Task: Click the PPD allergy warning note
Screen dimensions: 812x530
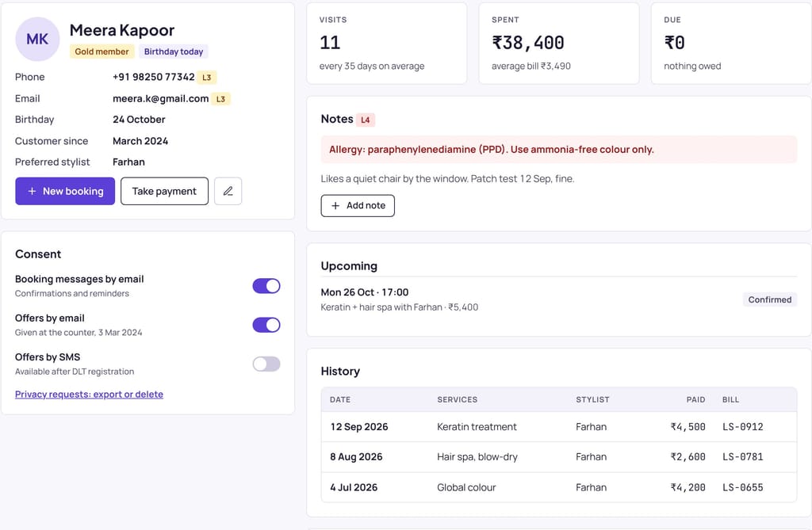Action: pyautogui.click(x=559, y=150)
